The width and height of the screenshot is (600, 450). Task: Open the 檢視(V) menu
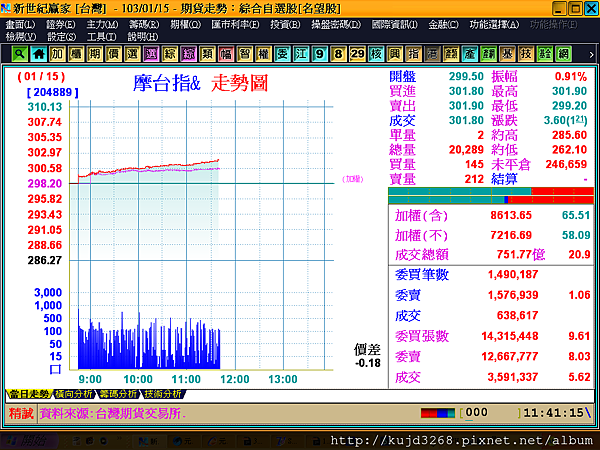coord(21,37)
